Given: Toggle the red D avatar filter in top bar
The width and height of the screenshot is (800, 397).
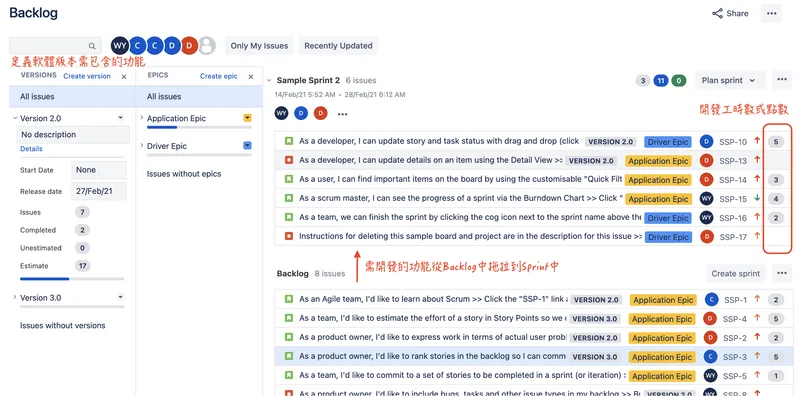Looking at the screenshot, I should (189, 45).
